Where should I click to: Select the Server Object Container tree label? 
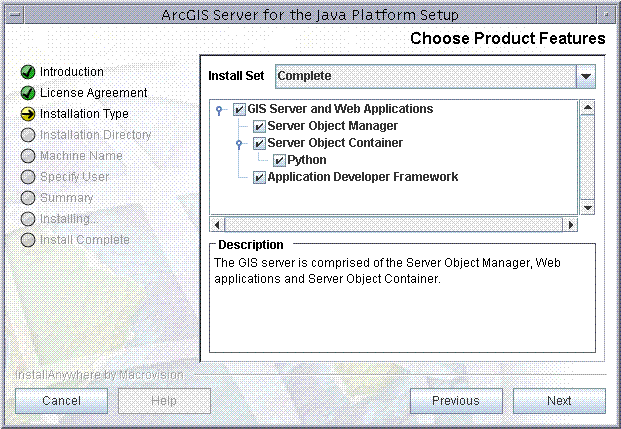335,143
